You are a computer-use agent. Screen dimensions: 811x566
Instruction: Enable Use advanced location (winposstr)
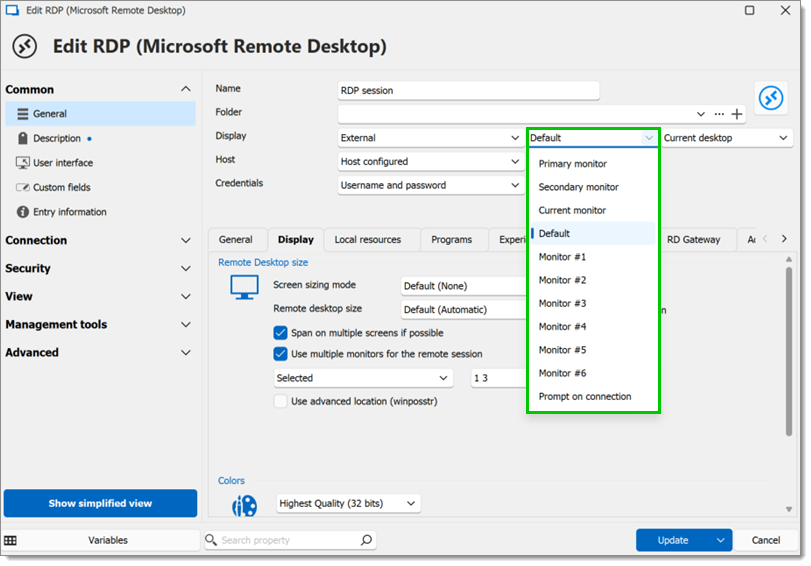[x=280, y=401]
